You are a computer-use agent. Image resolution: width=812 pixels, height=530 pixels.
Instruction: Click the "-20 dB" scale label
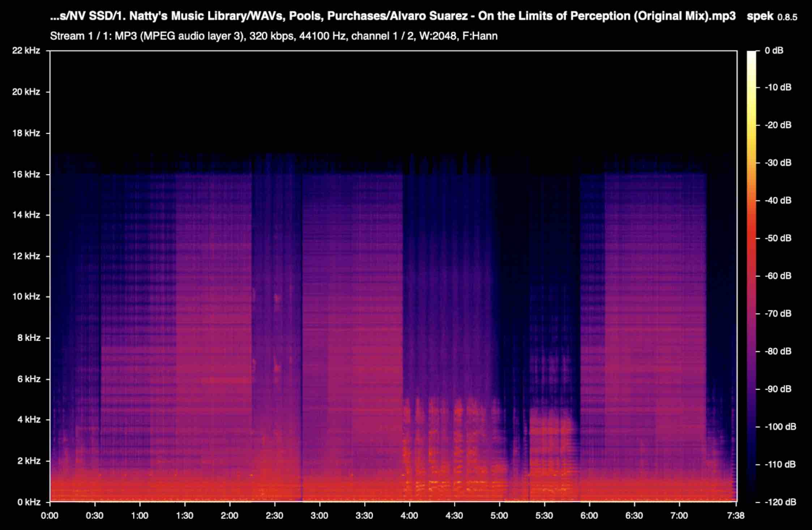pos(778,125)
